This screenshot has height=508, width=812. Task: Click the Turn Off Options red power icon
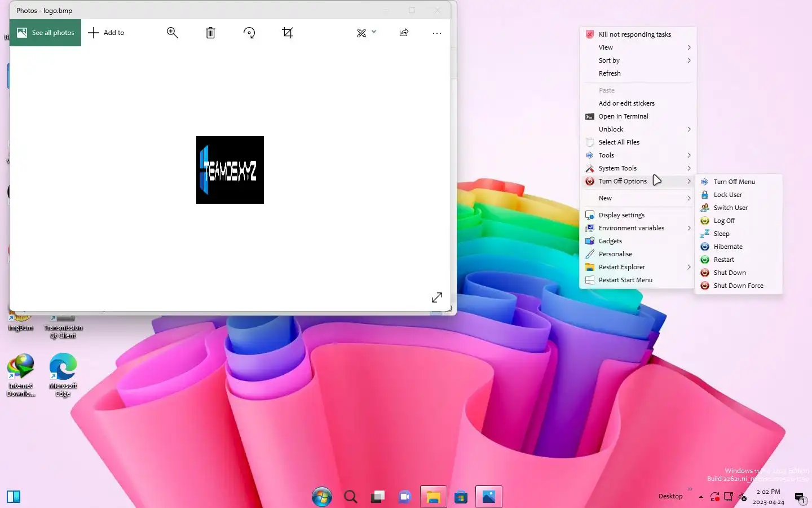tap(590, 181)
